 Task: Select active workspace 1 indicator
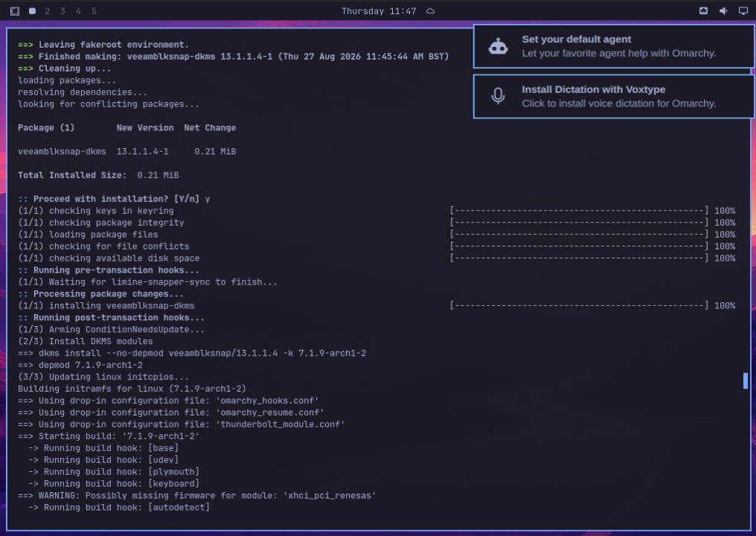click(x=32, y=11)
